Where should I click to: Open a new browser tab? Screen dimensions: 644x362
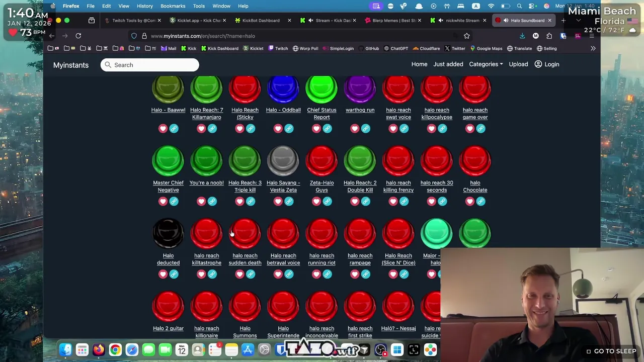pyautogui.click(x=563, y=21)
